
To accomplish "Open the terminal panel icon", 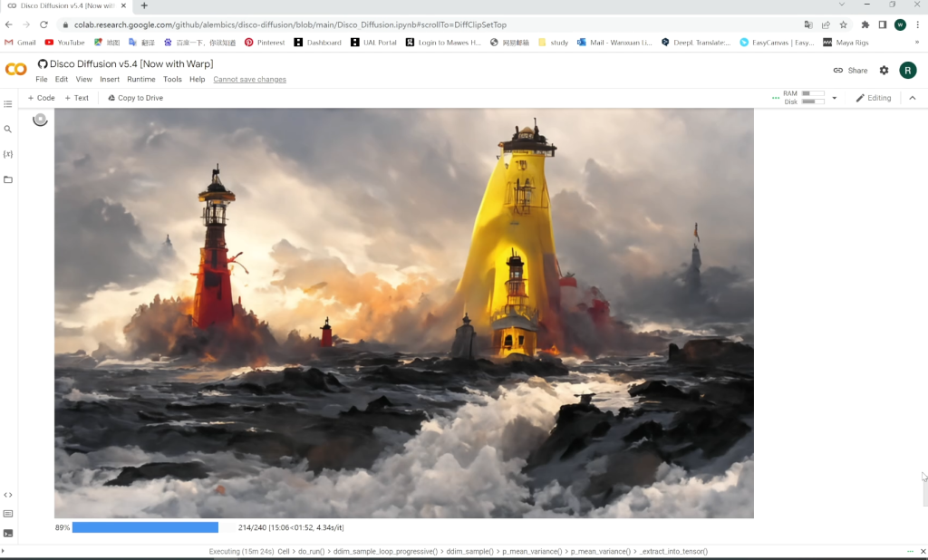I will click(x=8, y=533).
